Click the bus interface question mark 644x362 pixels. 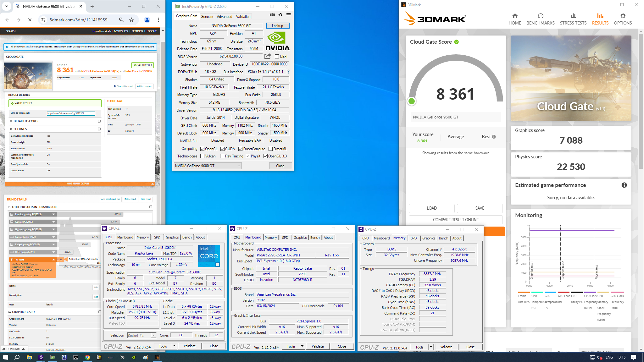[x=288, y=72]
